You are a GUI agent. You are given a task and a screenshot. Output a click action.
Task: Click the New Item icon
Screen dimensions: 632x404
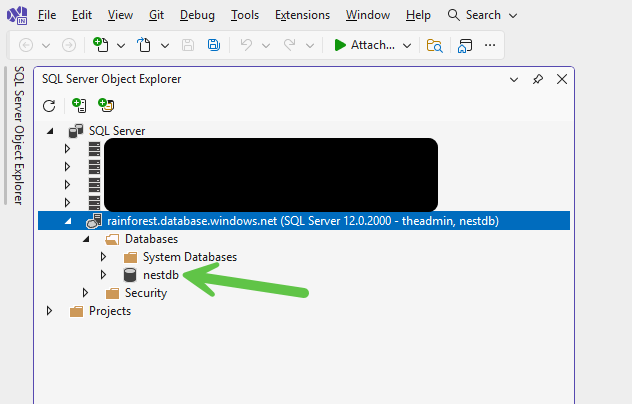coord(101,44)
